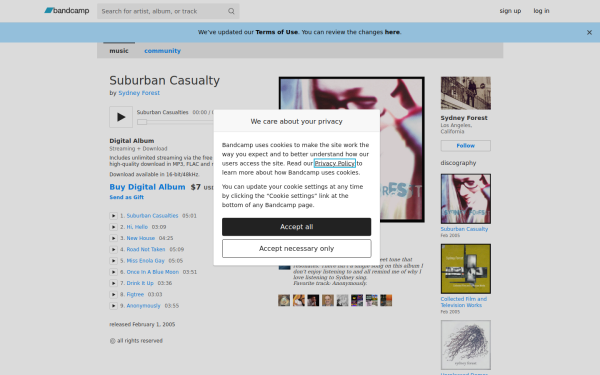The image size is (600, 375).
Task: Open the sketch-art discography album cover
Action: (x=466, y=345)
